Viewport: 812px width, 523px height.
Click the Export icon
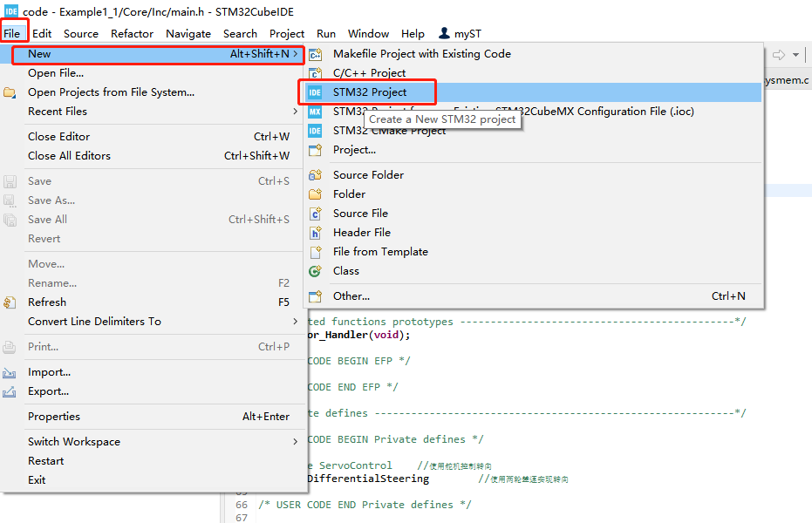click(10, 391)
